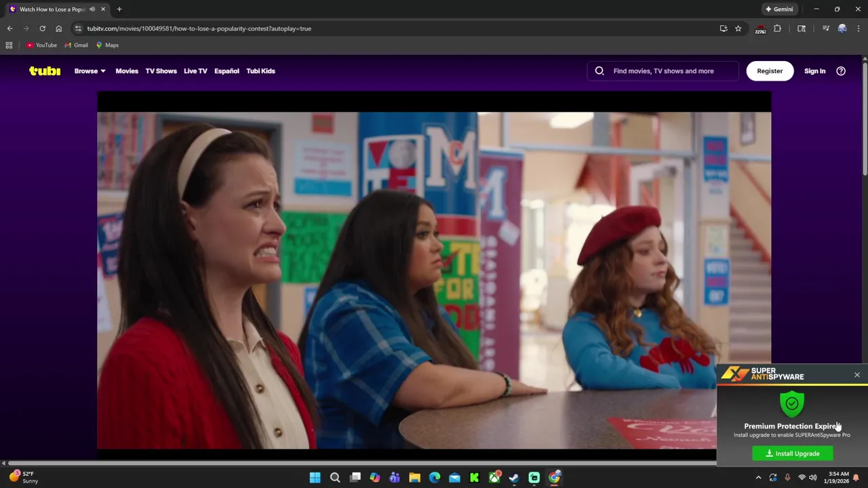Click the magnifier search icon
Image resolution: width=868 pixels, height=488 pixels.
pyautogui.click(x=599, y=70)
